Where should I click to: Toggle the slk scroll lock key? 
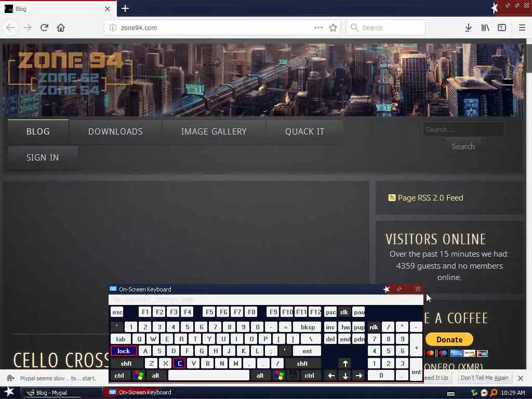tap(344, 312)
